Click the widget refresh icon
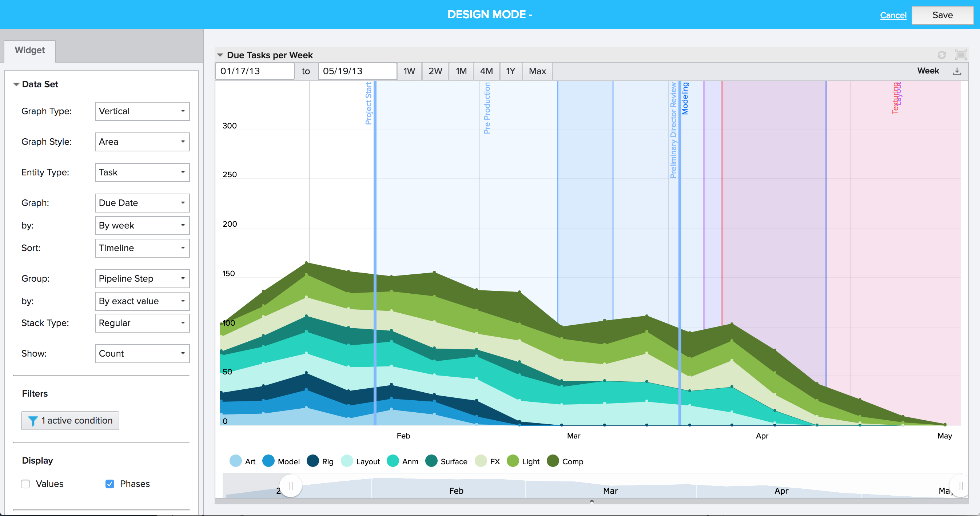 click(x=941, y=55)
